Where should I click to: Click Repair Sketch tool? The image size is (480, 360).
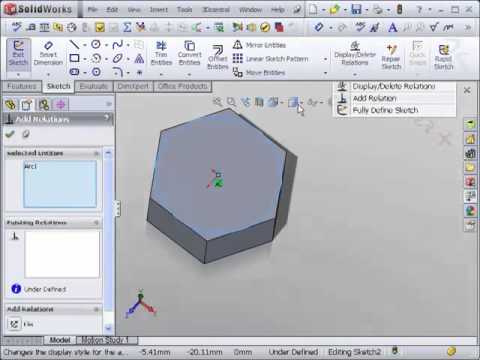[x=391, y=57]
